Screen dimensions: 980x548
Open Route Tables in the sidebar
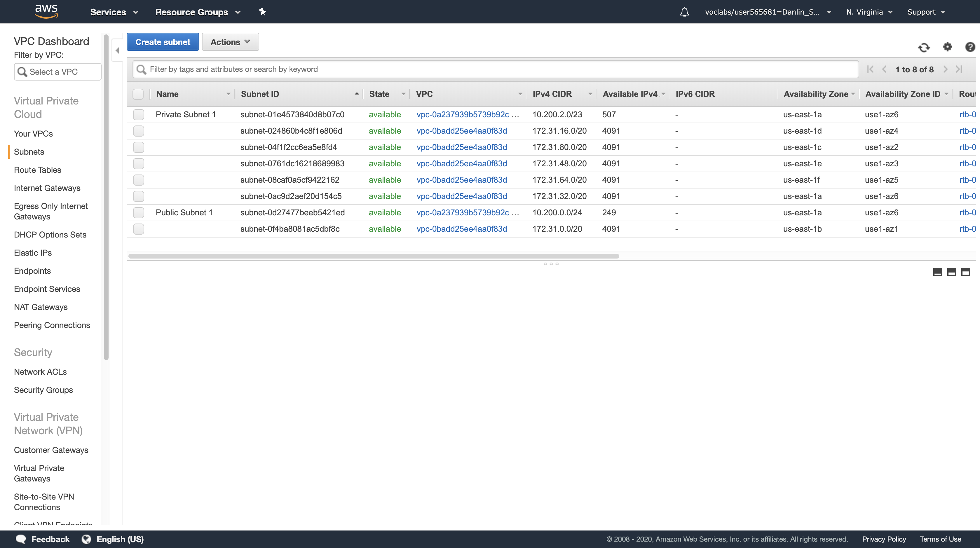37,170
